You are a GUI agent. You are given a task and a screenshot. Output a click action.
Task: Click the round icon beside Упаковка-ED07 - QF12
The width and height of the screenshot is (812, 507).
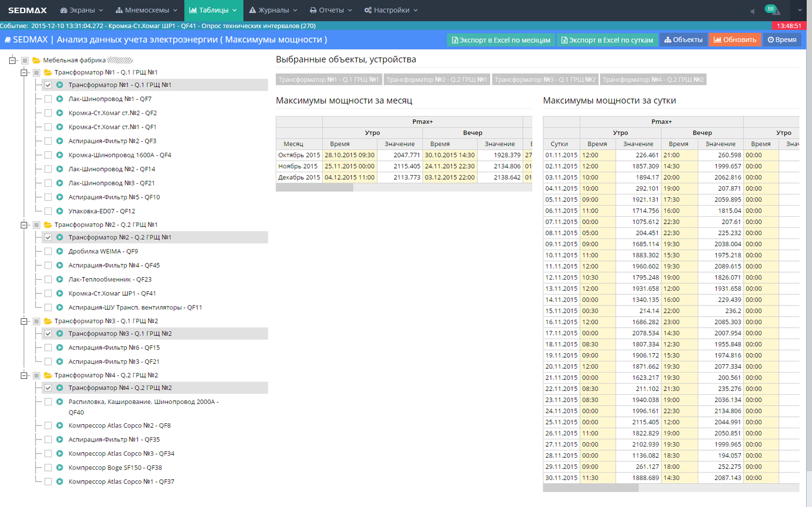coord(59,211)
